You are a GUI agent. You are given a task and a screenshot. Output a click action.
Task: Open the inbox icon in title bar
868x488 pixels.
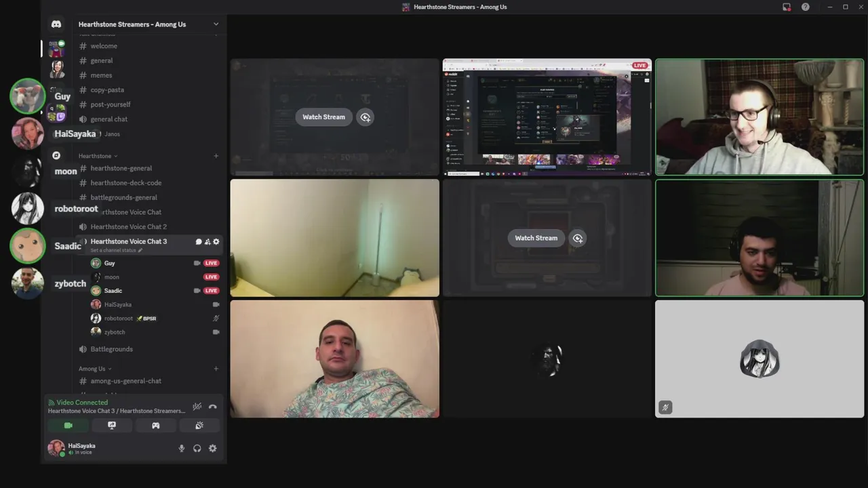click(x=787, y=7)
